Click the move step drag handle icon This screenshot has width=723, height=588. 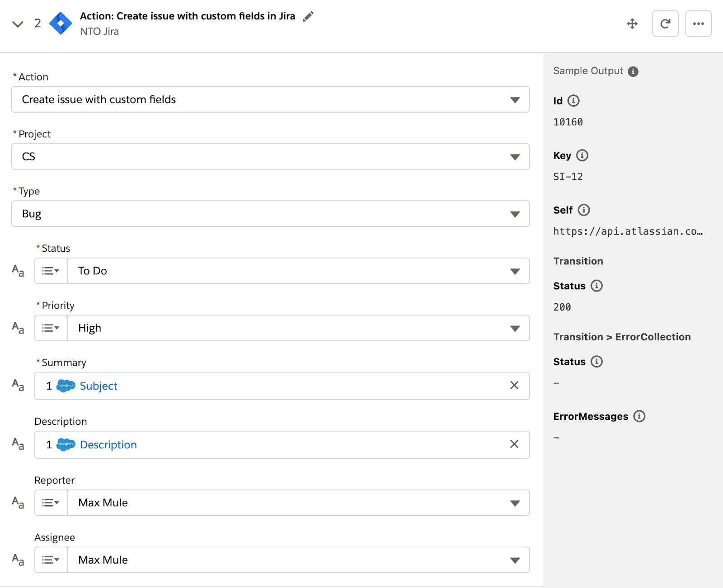632,24
